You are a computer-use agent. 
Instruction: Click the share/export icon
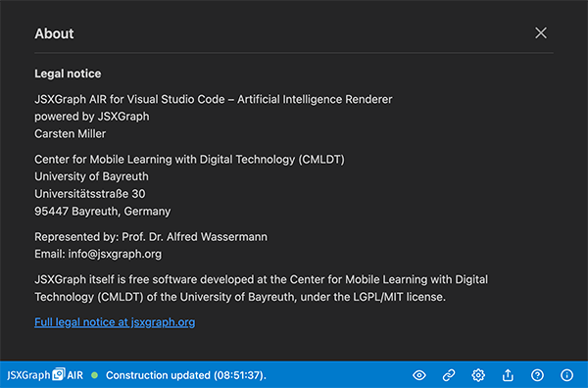click(508, 375)
